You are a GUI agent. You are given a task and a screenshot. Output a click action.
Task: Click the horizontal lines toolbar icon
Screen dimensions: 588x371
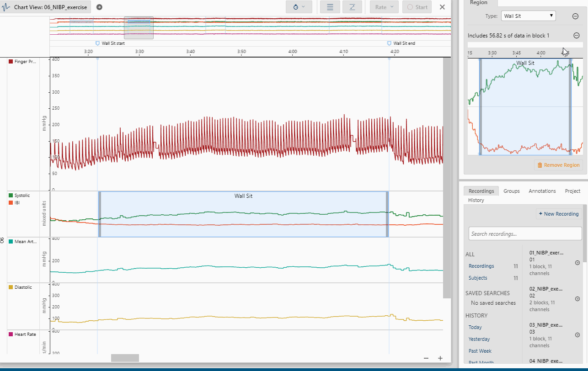(x=330, y=7)
